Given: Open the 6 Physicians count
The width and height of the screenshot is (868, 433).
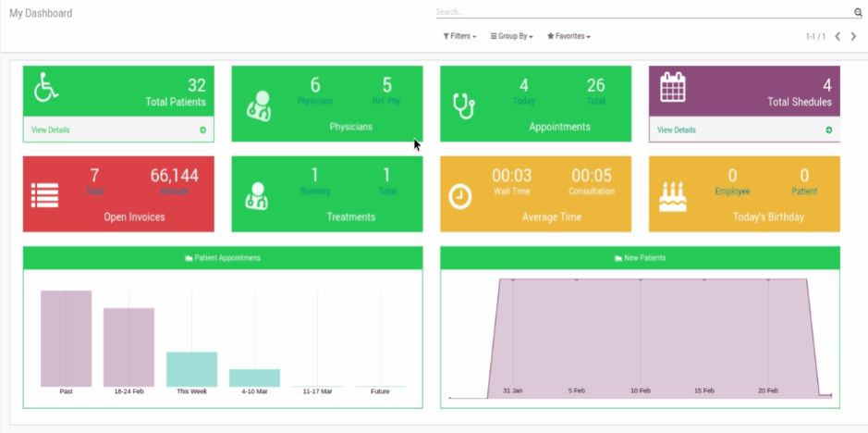Looking at the screenshot, I should coord(315,85).
